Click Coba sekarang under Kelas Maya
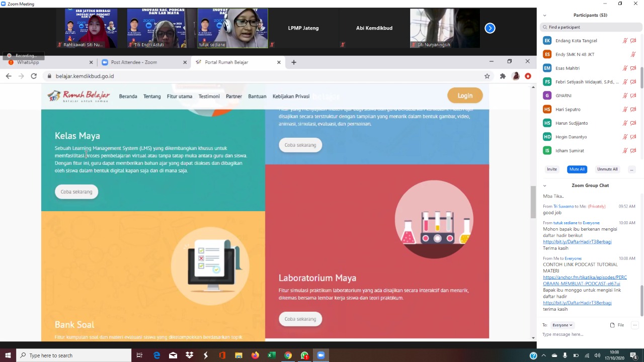The image size is (644, 362). pos(76,192)
